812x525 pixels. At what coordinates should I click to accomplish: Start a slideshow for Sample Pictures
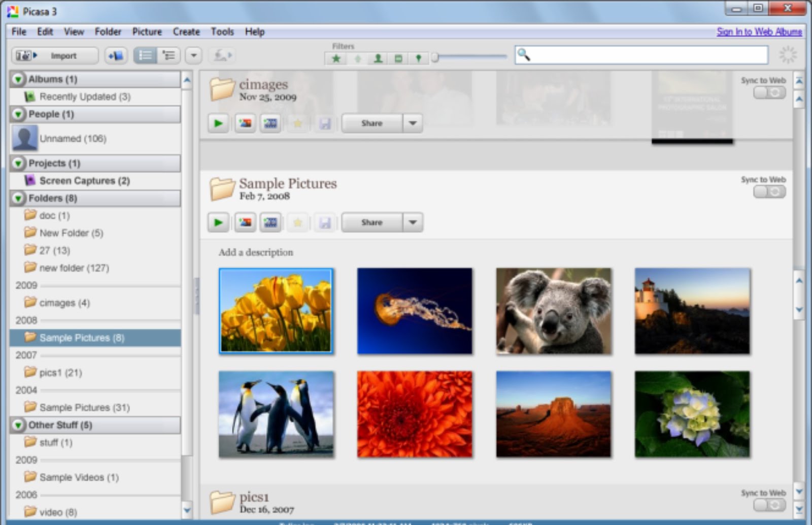point(218,222)
